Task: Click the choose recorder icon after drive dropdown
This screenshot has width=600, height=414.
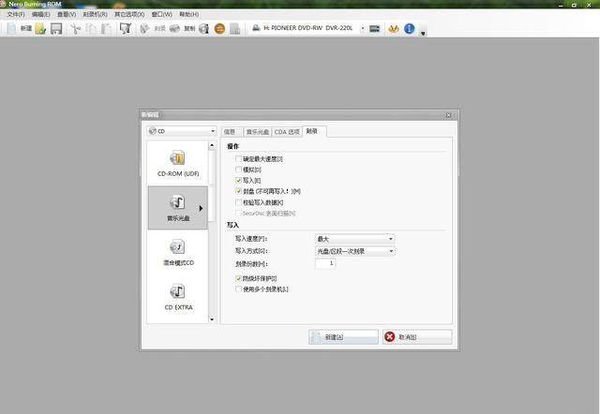Action: click(x=375, y=29)
